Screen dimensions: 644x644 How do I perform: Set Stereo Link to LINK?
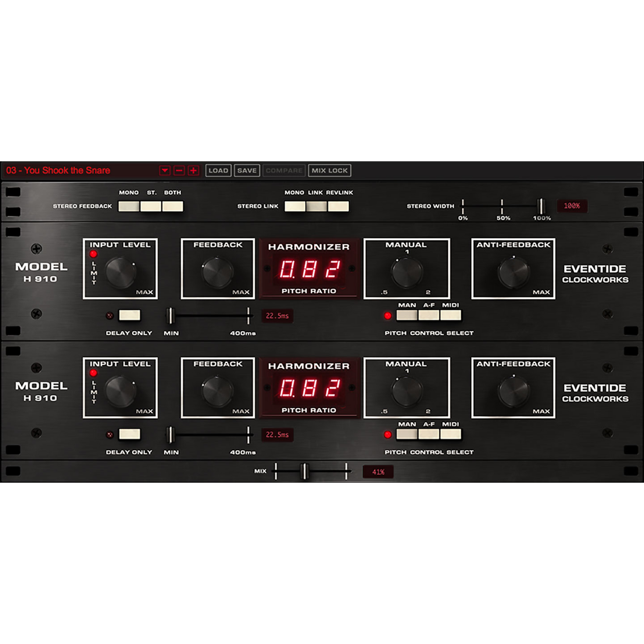coord(316,206)
